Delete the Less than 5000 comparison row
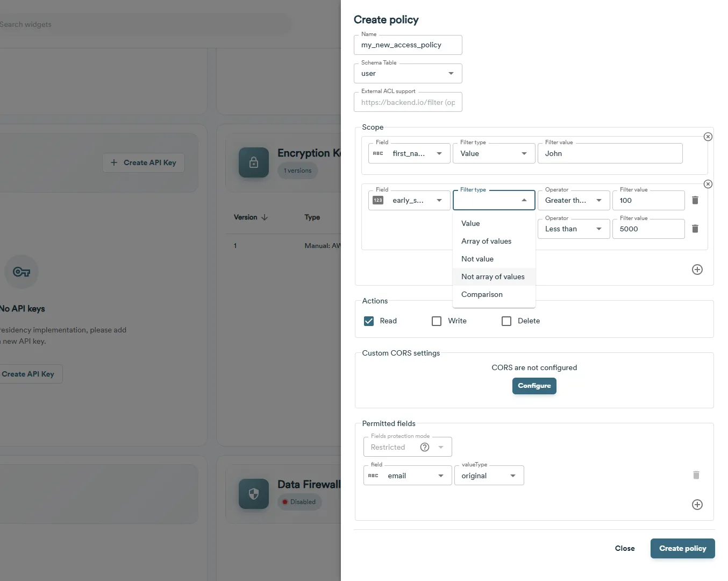The width and height of the screenshot is (728, 581). tap(695, 229)
